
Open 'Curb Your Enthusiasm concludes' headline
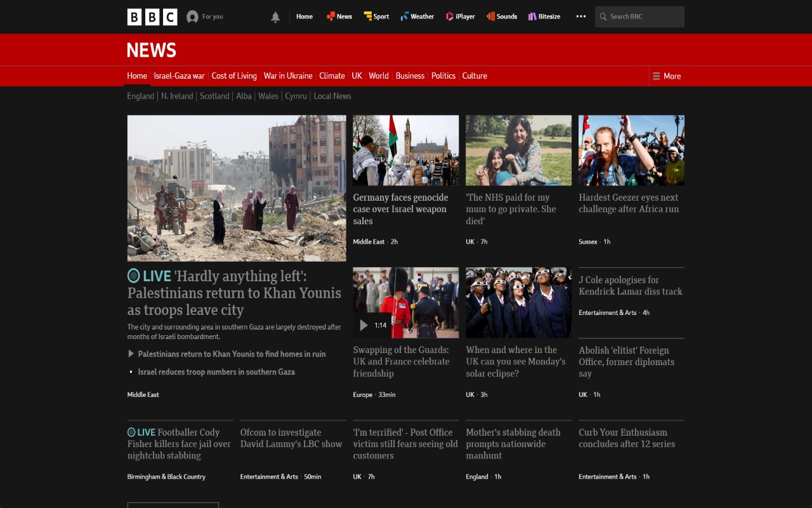627,438
